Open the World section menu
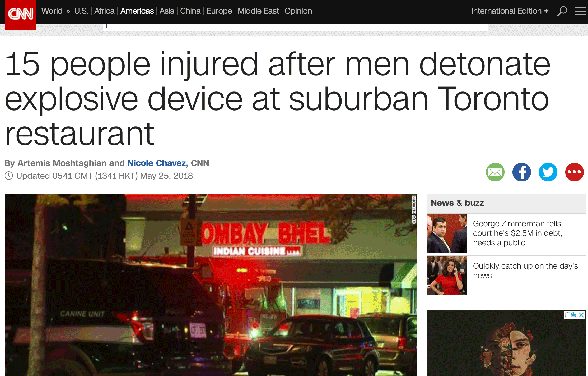 pyautogui.click(x=52, y=11)
